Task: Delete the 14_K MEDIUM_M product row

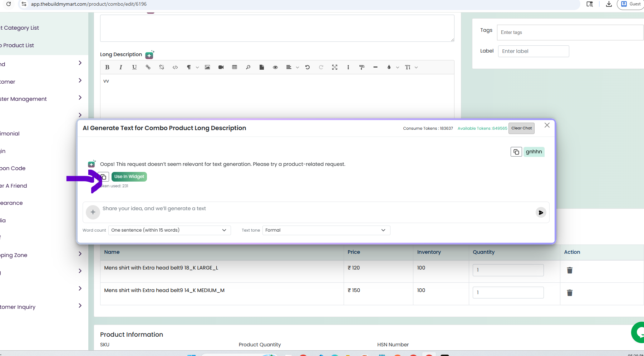Action: (570, 293)
